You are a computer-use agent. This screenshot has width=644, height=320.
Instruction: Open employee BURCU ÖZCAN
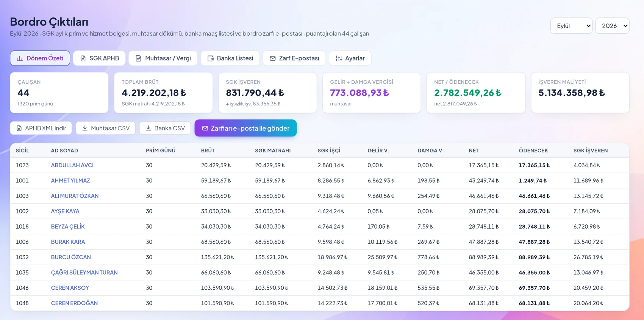click(71, 257)
